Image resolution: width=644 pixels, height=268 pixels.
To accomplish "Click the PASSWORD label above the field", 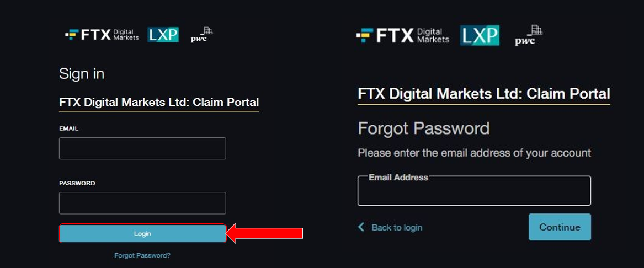I will [77, 183].
